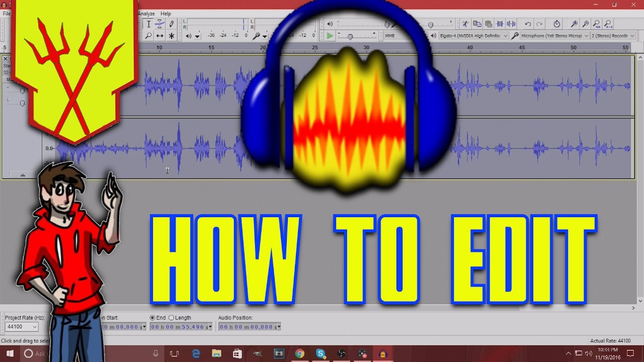
Task: Select the Length radio button
Action: 171,318
